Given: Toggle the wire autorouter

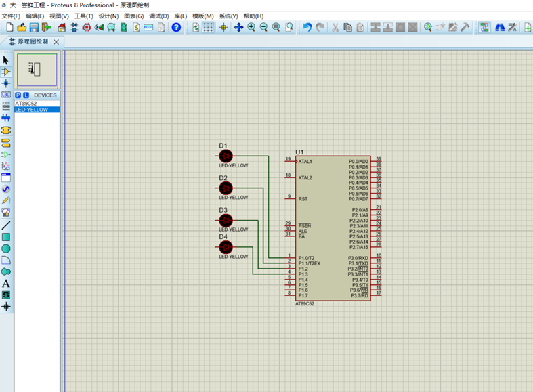Looking at the screenshot, I should 484,27.
